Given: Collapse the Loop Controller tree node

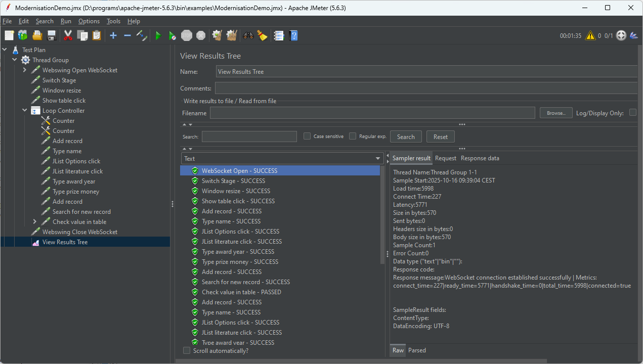Looking at the screenshot, I should 25,111.
